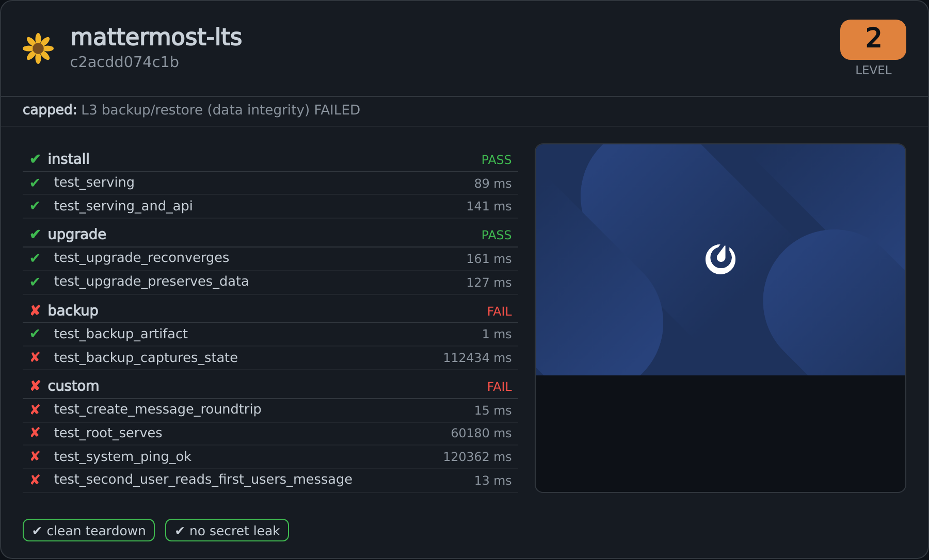Click the green check beside upgrade
The image size is (929, 560).
pos(35,234)
